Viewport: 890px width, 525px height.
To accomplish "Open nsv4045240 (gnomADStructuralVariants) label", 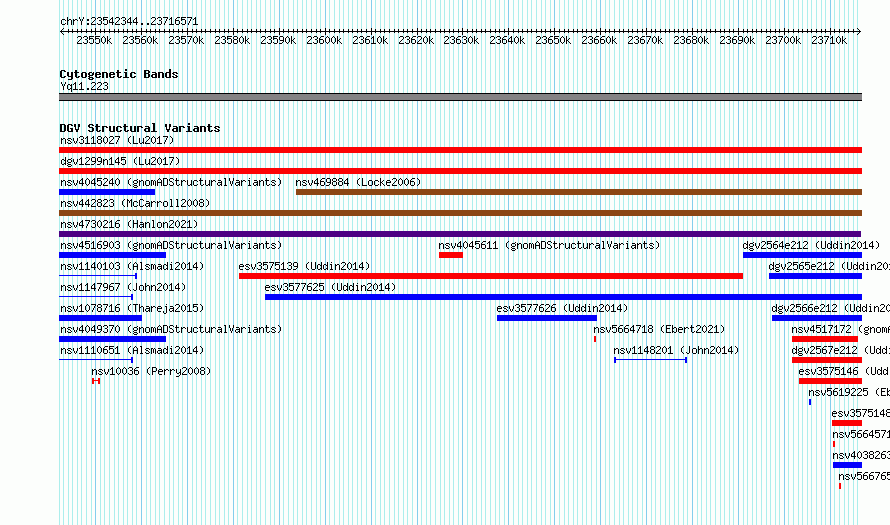I will coord(171,182).
